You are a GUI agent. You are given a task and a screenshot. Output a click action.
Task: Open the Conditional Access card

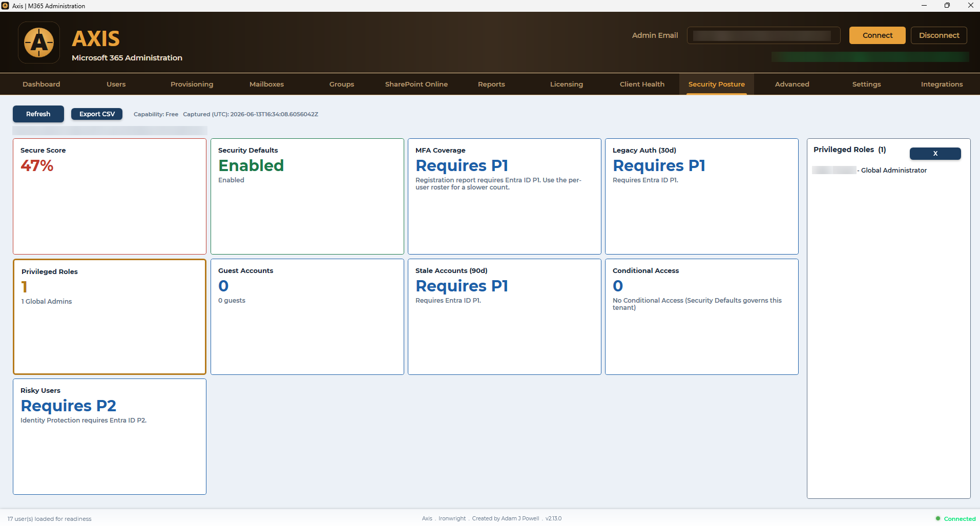pyautogui.click(x=702, y=317)
